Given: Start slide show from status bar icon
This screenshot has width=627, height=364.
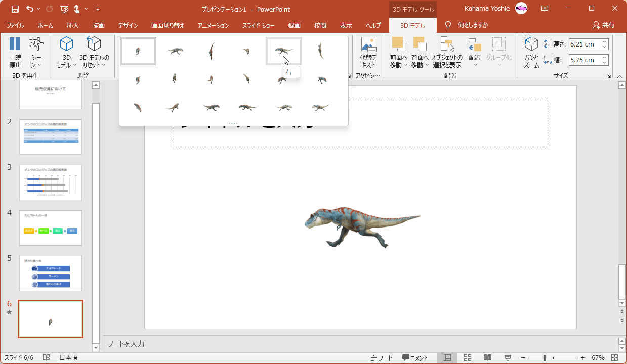Looking at the screenshot, I should [x=508, y=358].
